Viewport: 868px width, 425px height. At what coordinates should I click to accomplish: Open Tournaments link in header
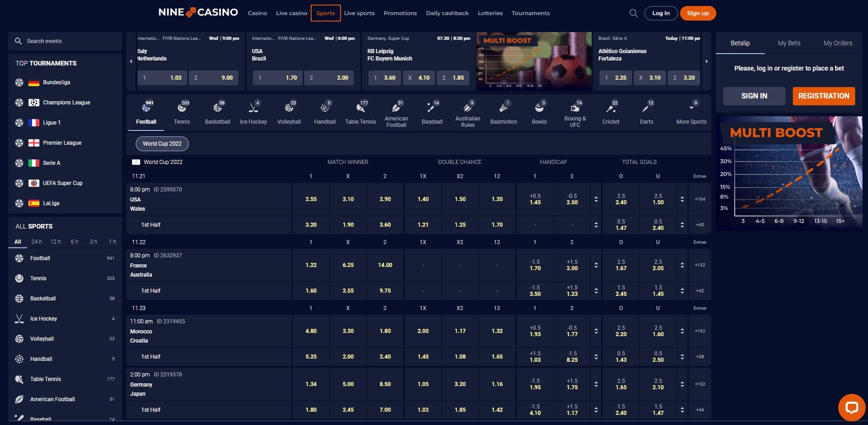531,13
